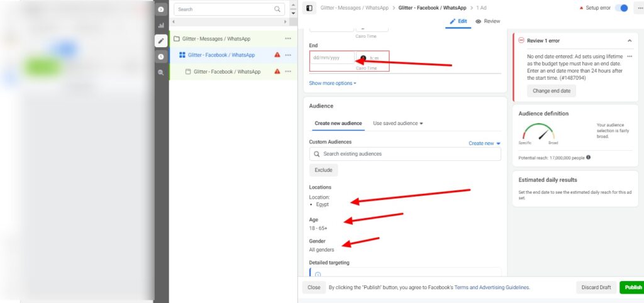Viewport: 644px width, 303px height.
Task: Click the Discard Draft button
Action: tap(596, 287)
